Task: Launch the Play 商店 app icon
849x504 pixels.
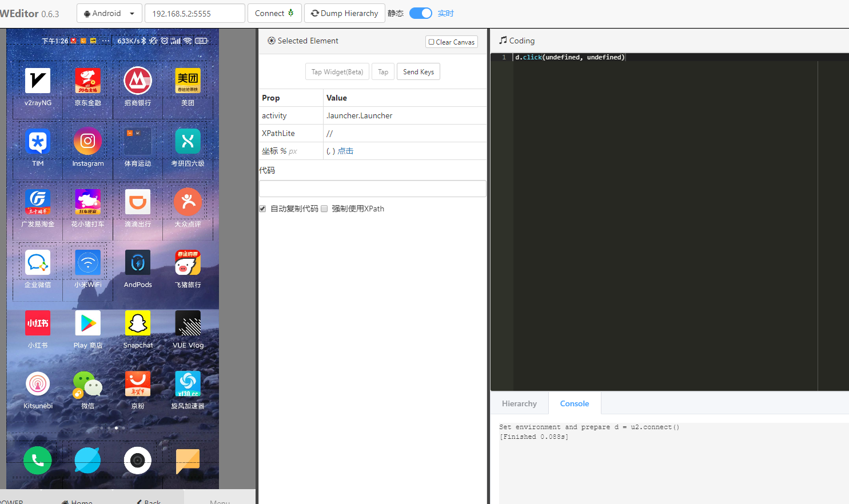Action: (x=87, y=323)
